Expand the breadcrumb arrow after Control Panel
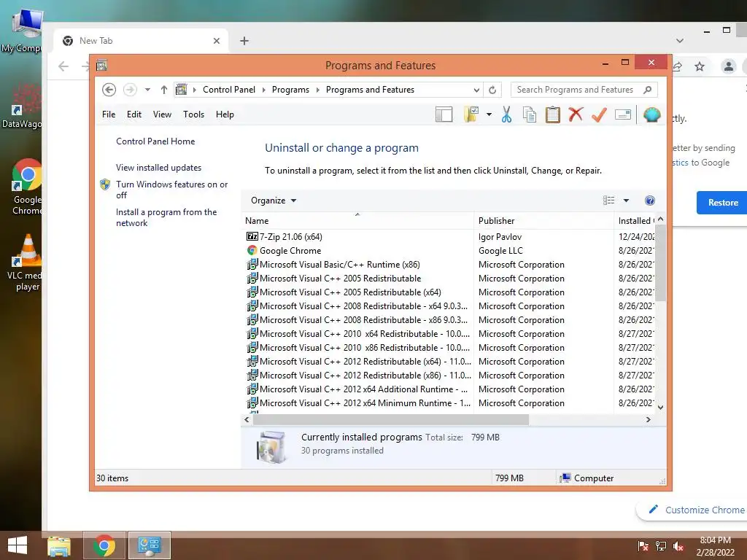The image size is (747, 560). 264,90
